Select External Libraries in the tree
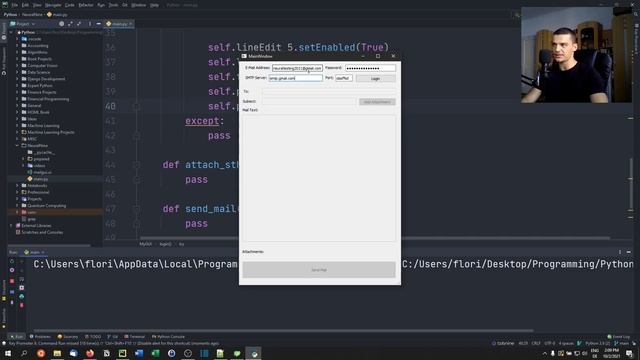 click(36, 225)
